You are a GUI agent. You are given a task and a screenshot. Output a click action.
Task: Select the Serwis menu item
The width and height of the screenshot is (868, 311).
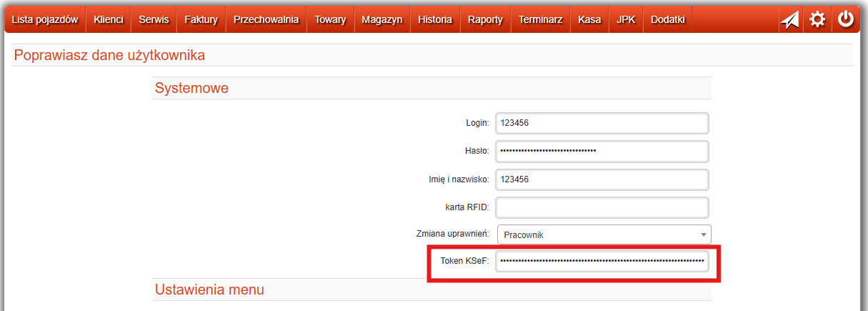coord(154,20)
